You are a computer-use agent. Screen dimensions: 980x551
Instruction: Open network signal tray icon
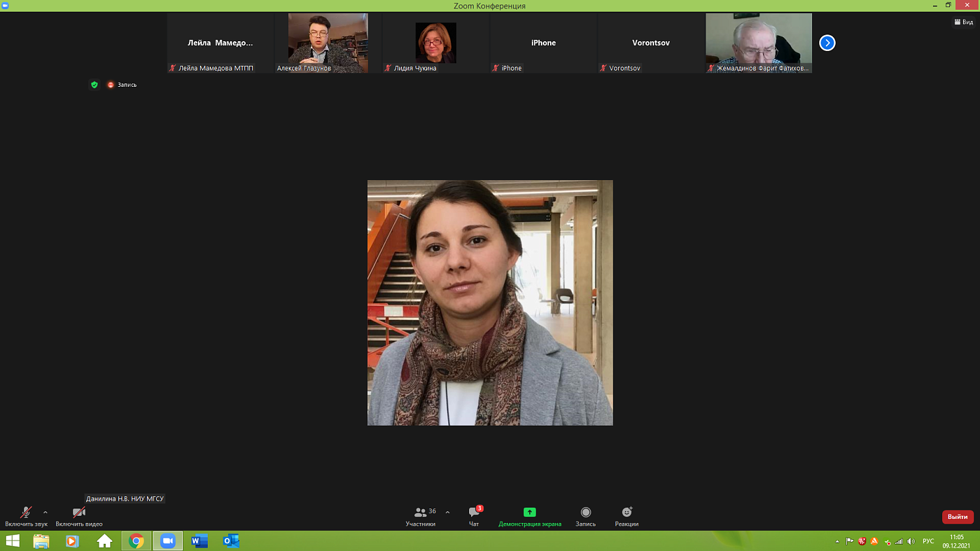pyautogui.click(x=899, y=541)
